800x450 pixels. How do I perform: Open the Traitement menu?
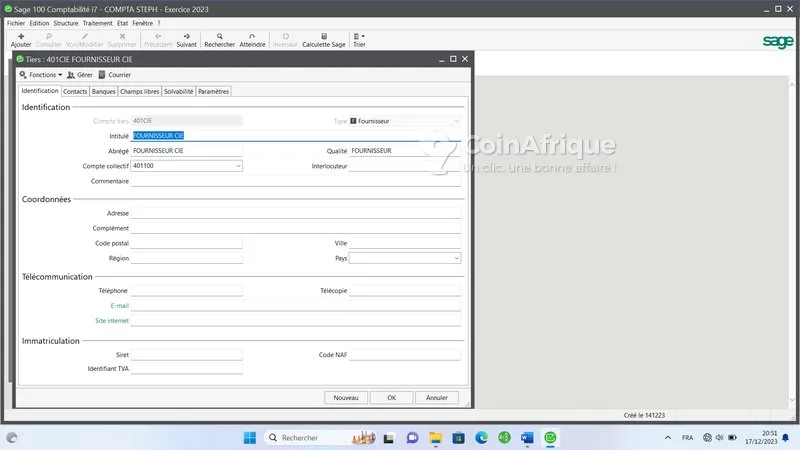[x=97, y=22]
